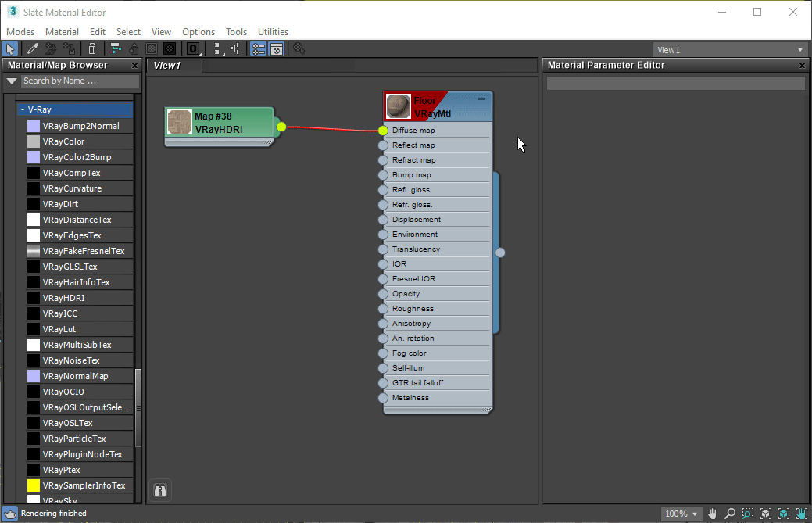812x523 pixels.
Task: Select the eyedropper Pick Material tool
Action: coord(33,49)
